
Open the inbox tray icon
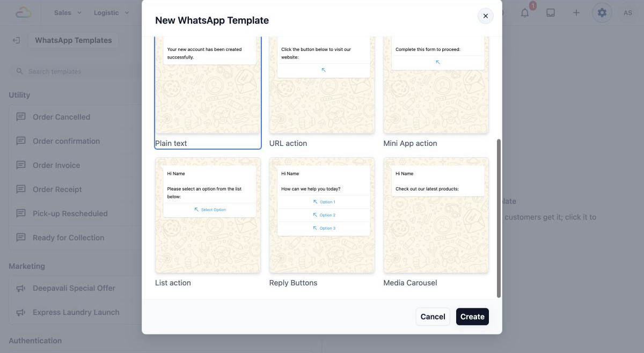tap(551, 12)
